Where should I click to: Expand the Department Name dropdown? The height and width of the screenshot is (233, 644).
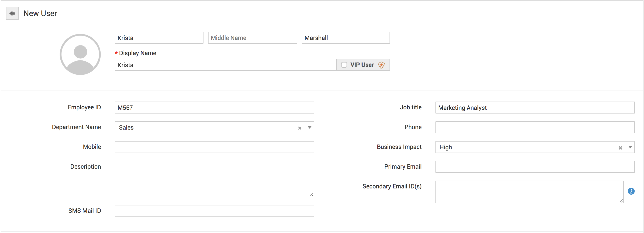point(310,128)
